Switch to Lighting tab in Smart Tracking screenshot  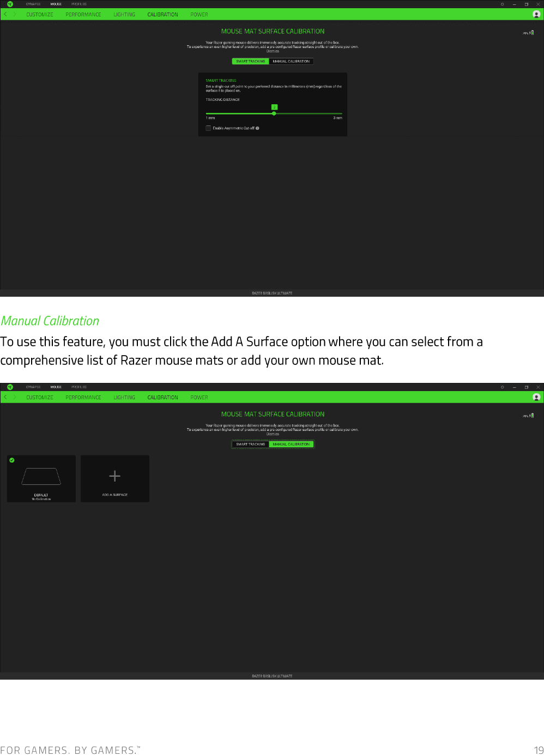[124, 15]
